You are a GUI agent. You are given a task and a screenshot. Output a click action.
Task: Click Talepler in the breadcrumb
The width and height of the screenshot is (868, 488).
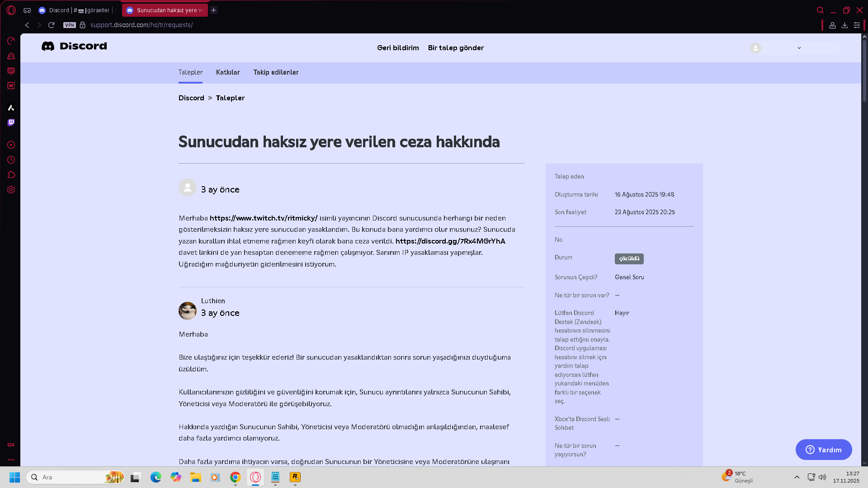230,98
